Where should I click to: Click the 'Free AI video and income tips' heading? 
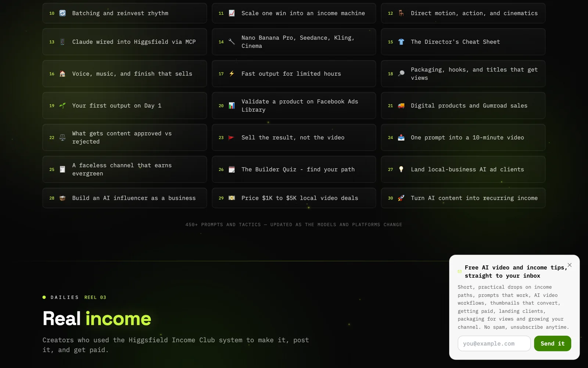click(516, 272)
